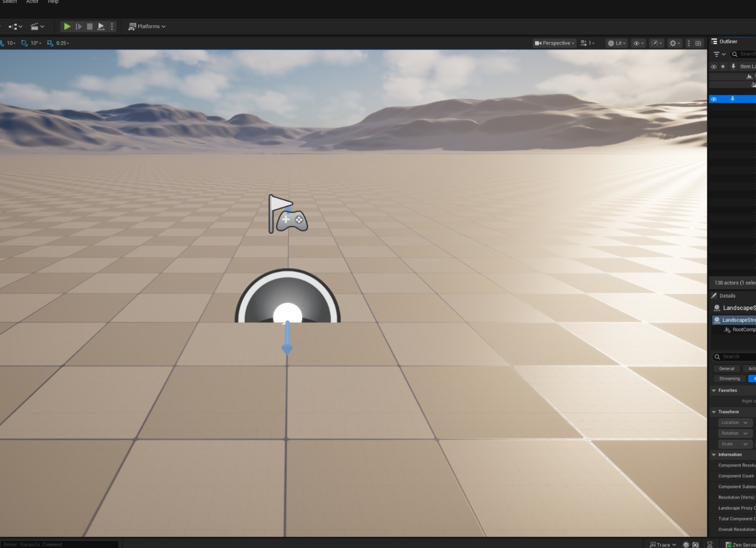Open the Blueprints toolbar dropdown
This screenshot has height=548, width=756.
tap(15, 26)
